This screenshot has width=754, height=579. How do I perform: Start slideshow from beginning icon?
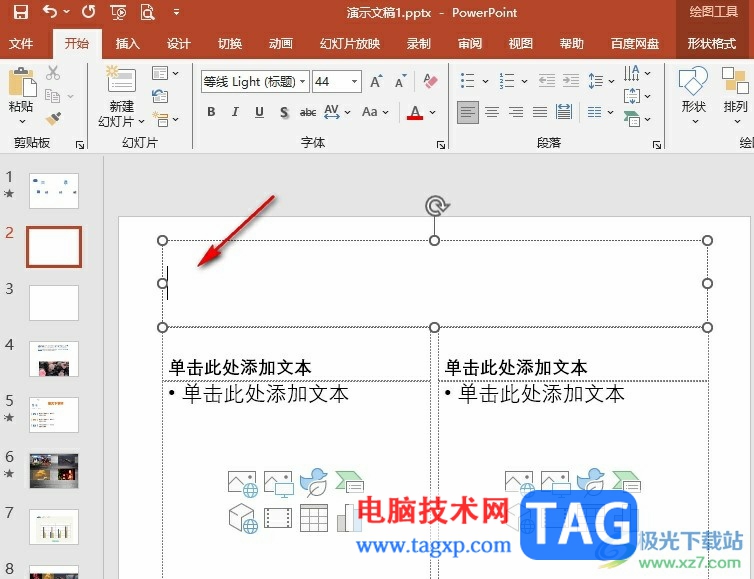click(118, 12)
